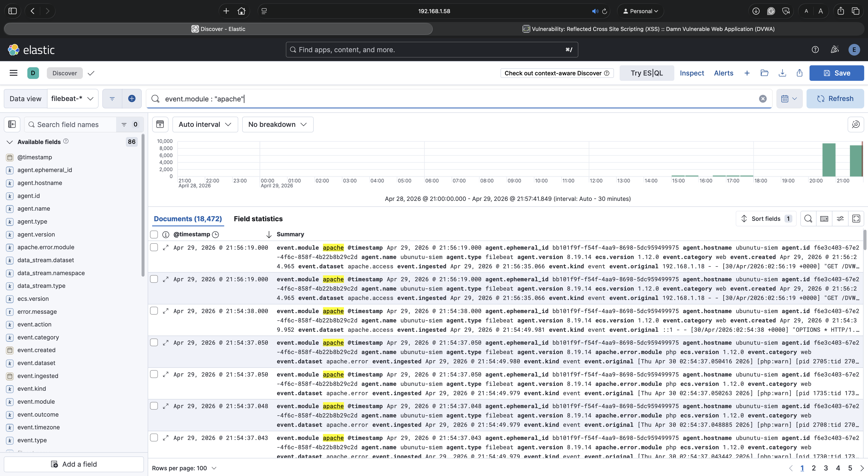Enter fullscreen table view icon
The height and width of the screenshot is (476, 868).
pyautogui.click(x=856, y=219)
